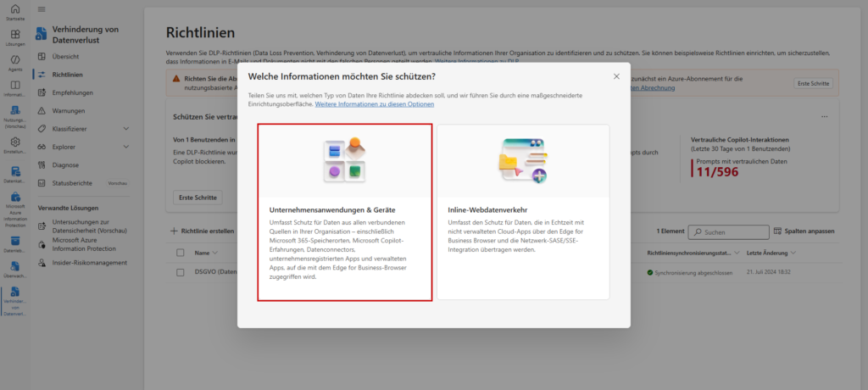
Task: Tick the checkbox for the DSGVO policy row
Action: (180, 272)
